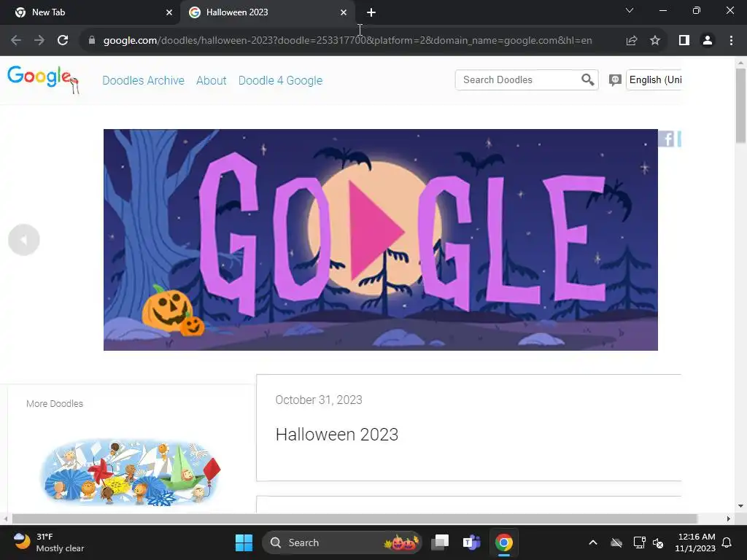The width and height of the screenshot is (747, 560).
Task: Click the vertical scrollbar thumb
Action: coord(740,106)
